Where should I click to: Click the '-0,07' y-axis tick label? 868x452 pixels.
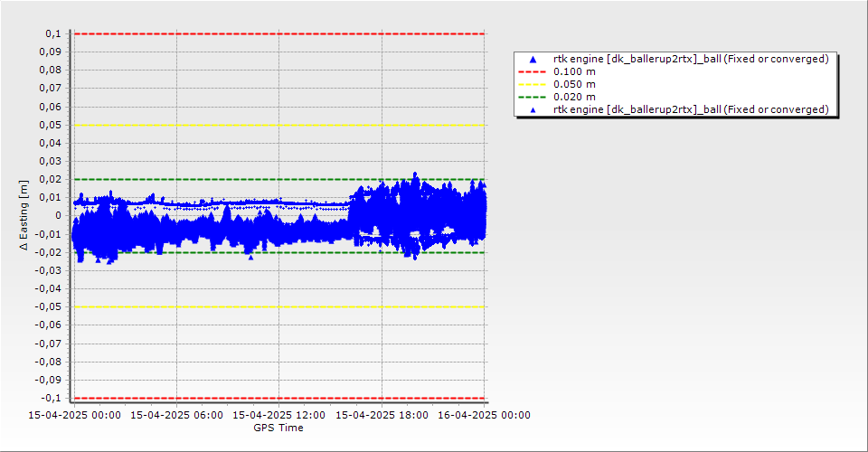(48, 344)
